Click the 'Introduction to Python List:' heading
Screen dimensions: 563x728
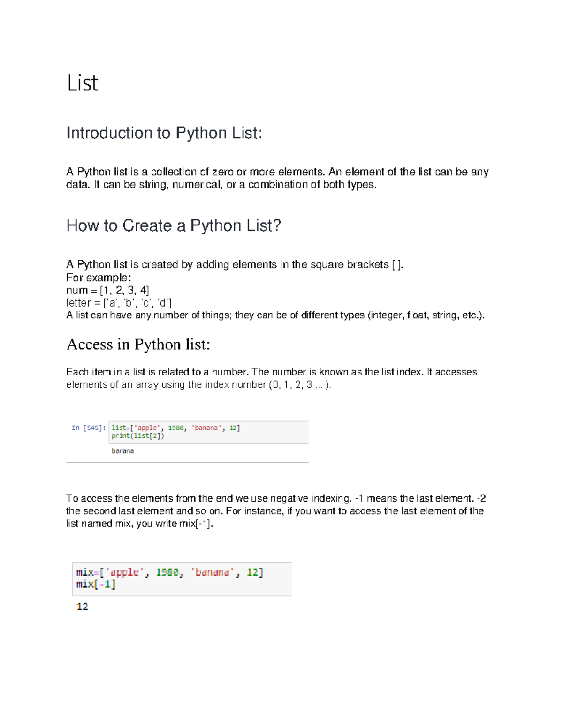click(164, 133)
